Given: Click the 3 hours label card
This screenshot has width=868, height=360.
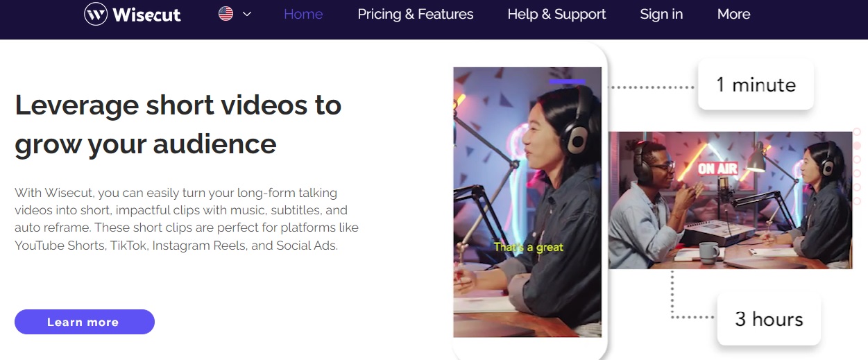Looking at the screenshot, I should pos(769,319).
